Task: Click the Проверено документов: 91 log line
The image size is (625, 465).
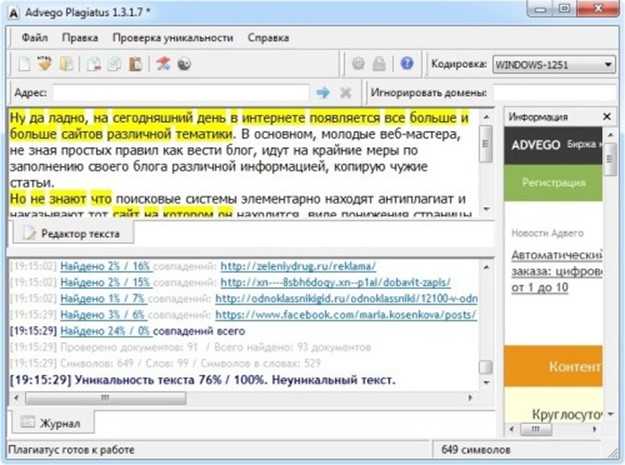Action: (x=191, y=347)
